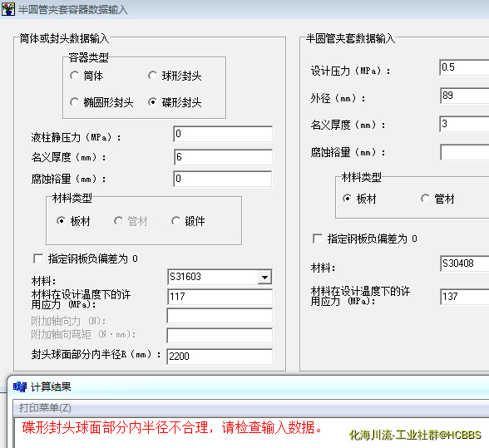Click the 封头球面部分内半径R field showing 2200
Screen dimensions: 489x448
pos(220,357)
